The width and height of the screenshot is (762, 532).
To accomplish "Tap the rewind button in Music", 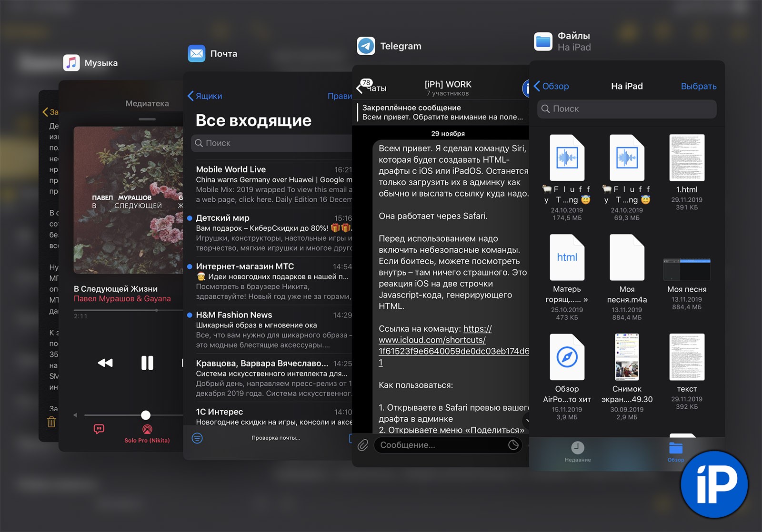I will [105, 363].
